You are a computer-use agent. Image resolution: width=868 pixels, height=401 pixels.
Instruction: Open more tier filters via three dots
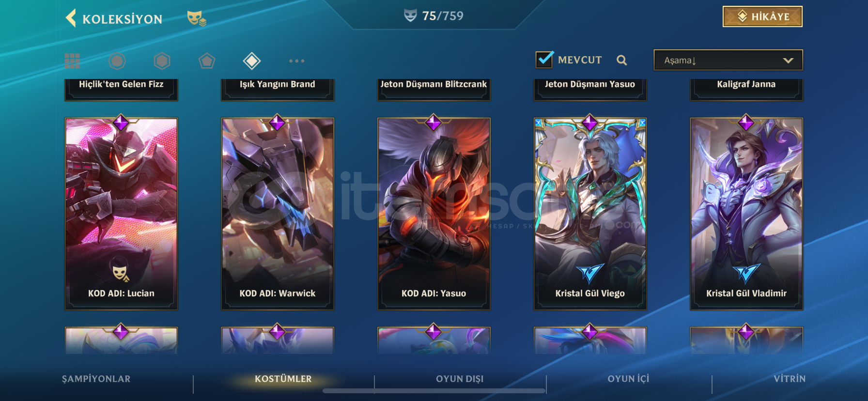pos(296,61)
